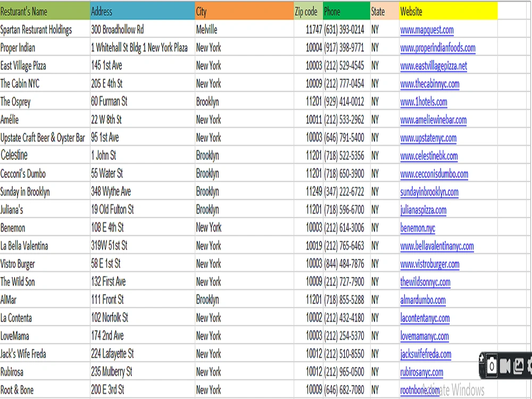Open the lovemamanyc.com link
Image resolution: width=532 pixels, height=399 pixels.
click(425, 336)
